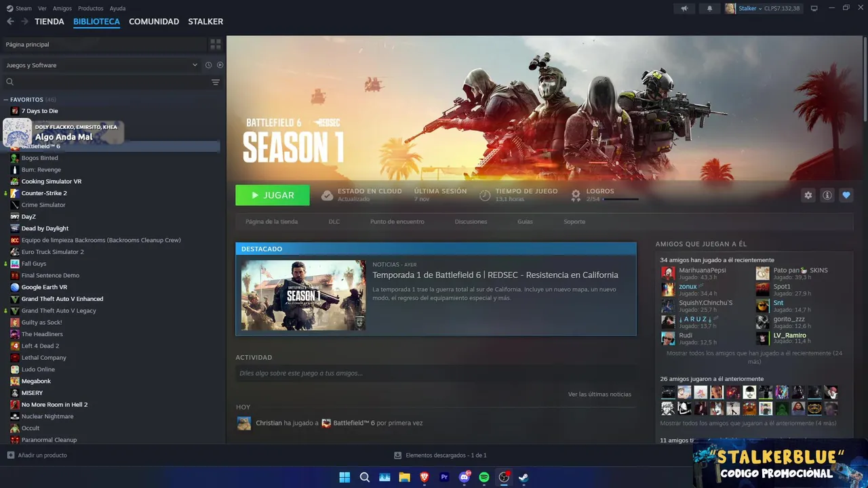Open File Explorer from taskbar

coord(404,477)
